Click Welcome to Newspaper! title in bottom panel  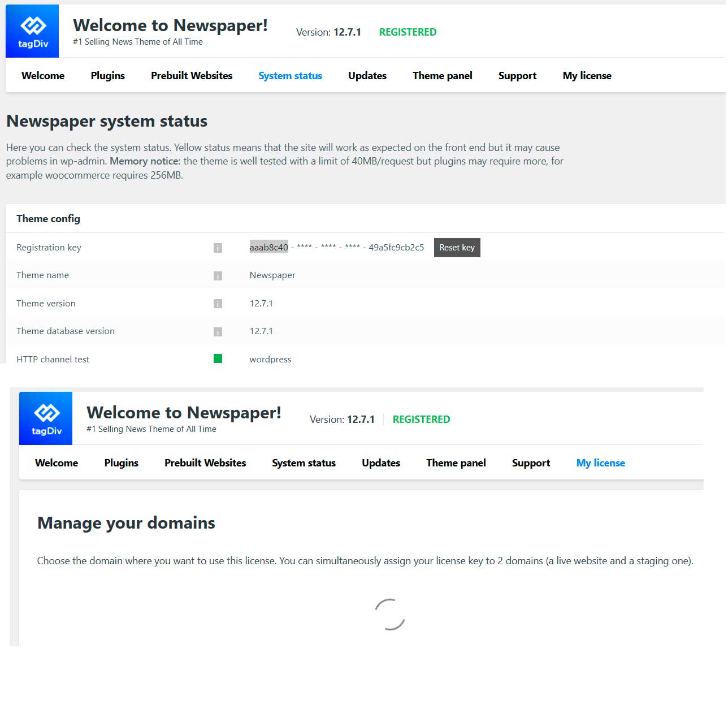[184, 413]
